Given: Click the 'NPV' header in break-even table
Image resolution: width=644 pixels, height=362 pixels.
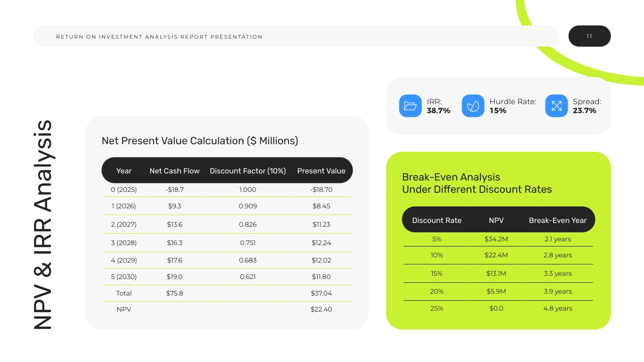Looking at the screenshot, I should 496,220.
